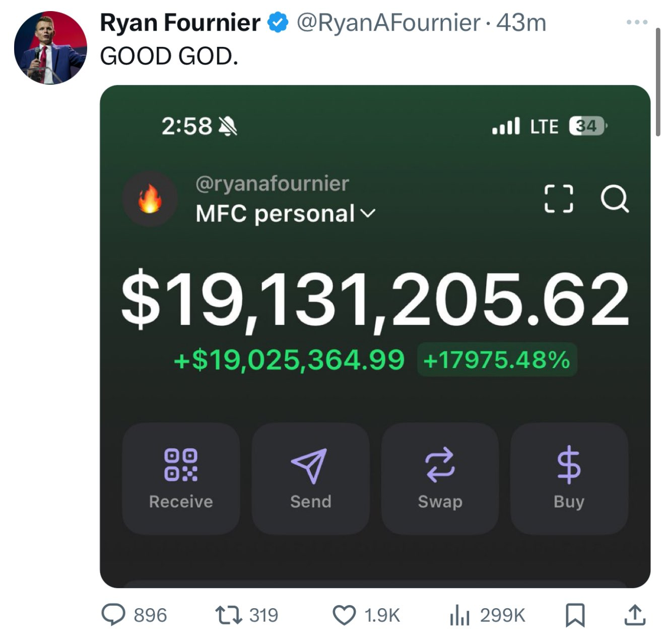This screenshot has width=665, height=644.
Task: Expand the MFC personal account dropdown
Action: click(x=285, y=214)
